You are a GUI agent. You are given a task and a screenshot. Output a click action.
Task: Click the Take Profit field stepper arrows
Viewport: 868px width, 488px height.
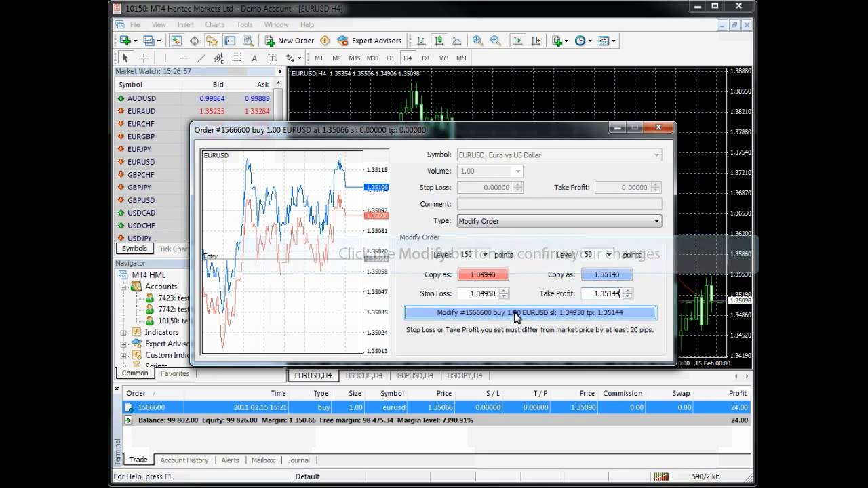[628, 293]
